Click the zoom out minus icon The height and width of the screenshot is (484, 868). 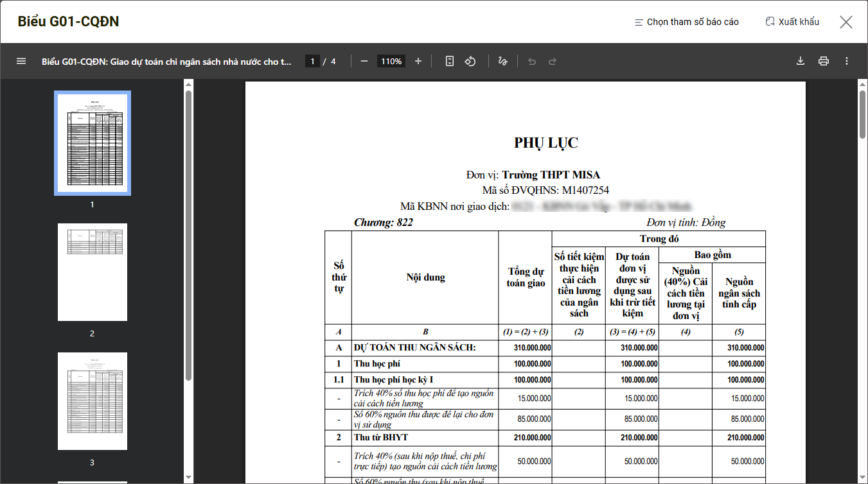364,61
